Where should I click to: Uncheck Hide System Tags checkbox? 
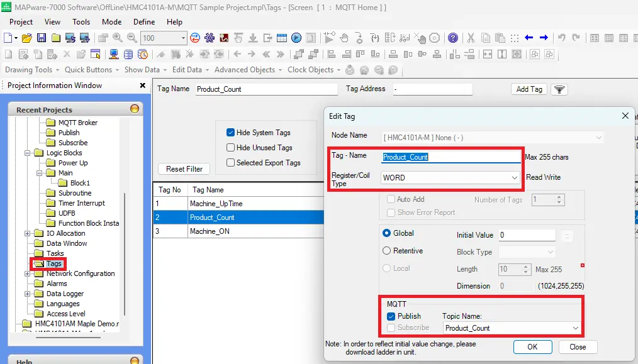coord(230,133)
